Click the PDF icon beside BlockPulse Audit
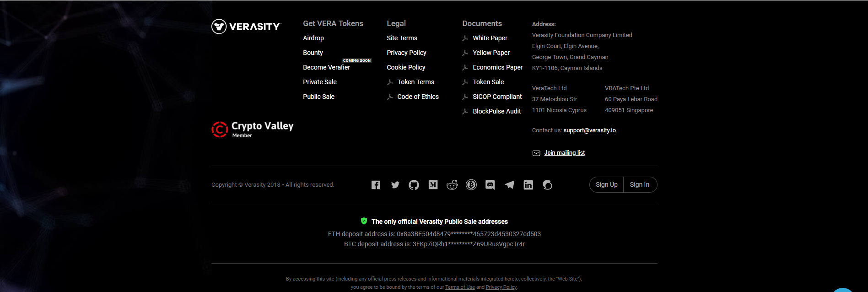Image resolution: width=868 pixels, height=292 pixels. pyautogui.click(x=465, y=111)
